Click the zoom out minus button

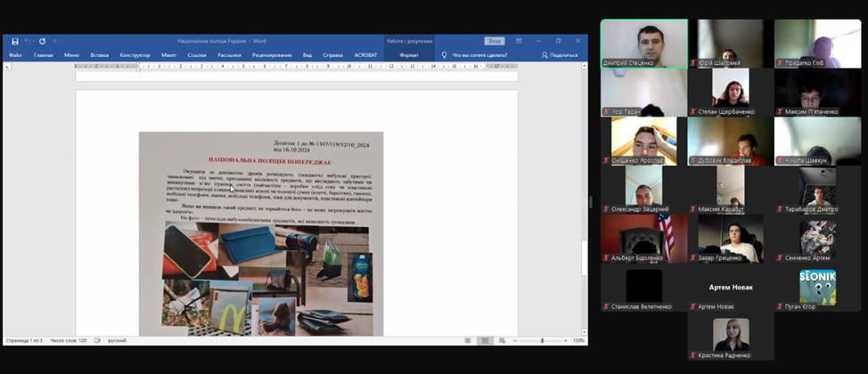click(514, 340)
